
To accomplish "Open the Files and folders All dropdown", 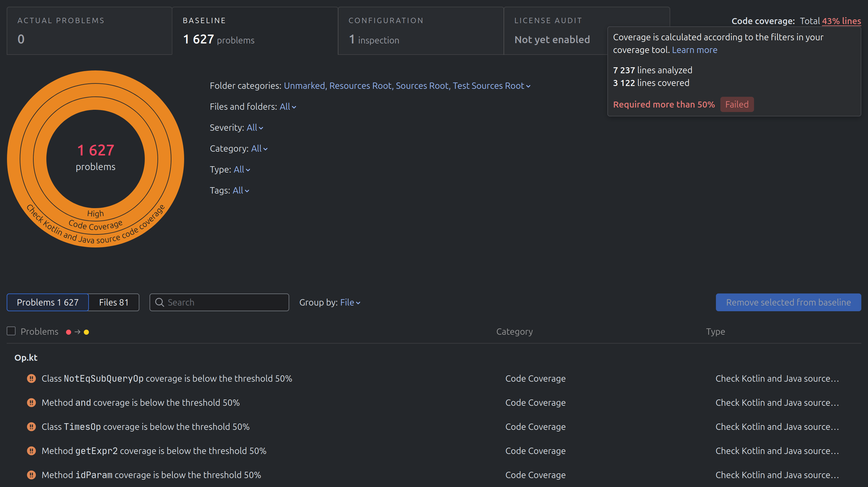I will (x=288, y=107).
